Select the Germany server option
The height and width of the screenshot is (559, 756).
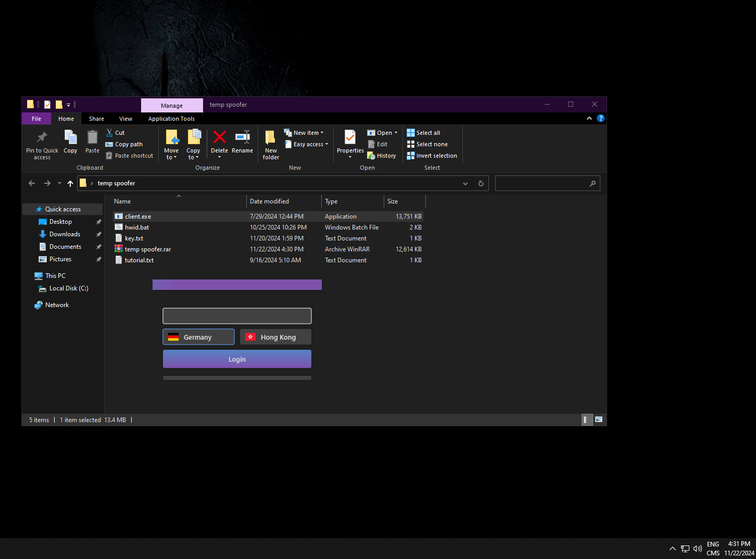pyautogui.click(x=198, y=337)
